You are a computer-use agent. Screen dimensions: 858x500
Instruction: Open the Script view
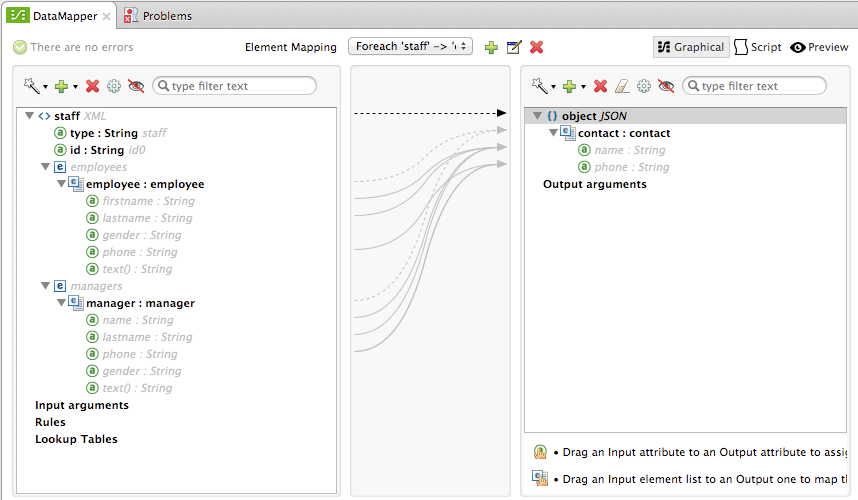(758, 47)
